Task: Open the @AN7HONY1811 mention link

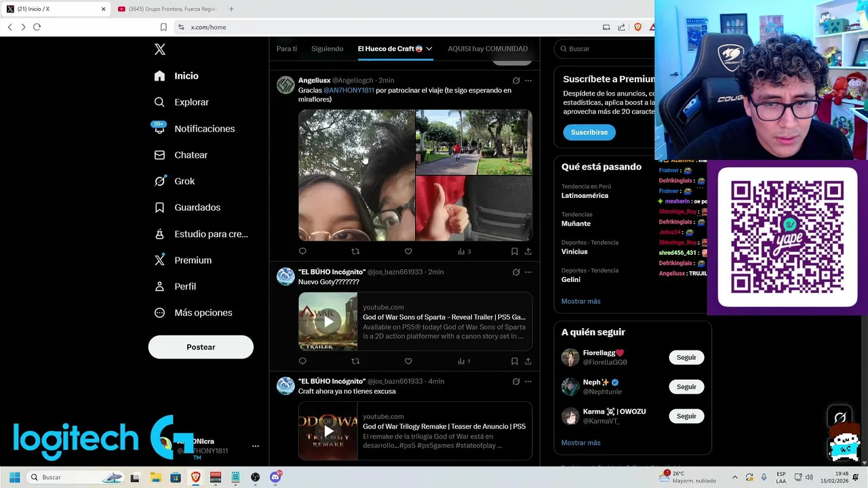Action: 349,90
